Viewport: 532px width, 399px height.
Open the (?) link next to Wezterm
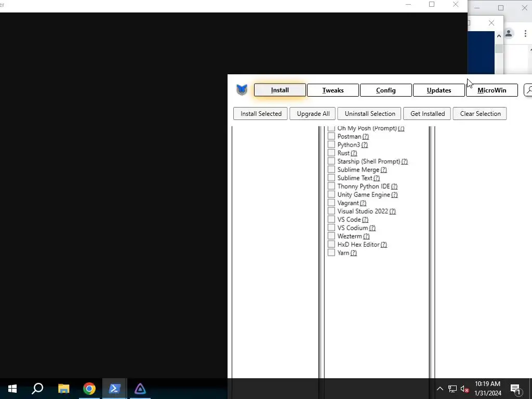366,236
